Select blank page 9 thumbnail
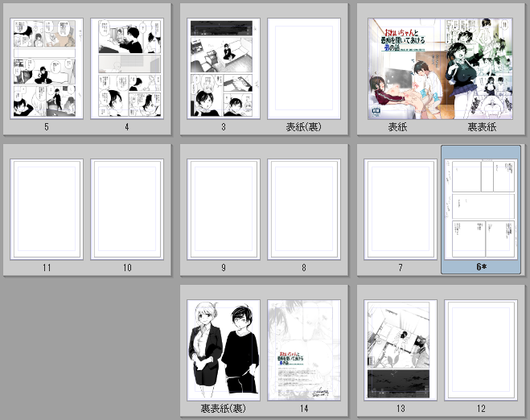Screen dimensions: 530x420 tap(224, 209)
